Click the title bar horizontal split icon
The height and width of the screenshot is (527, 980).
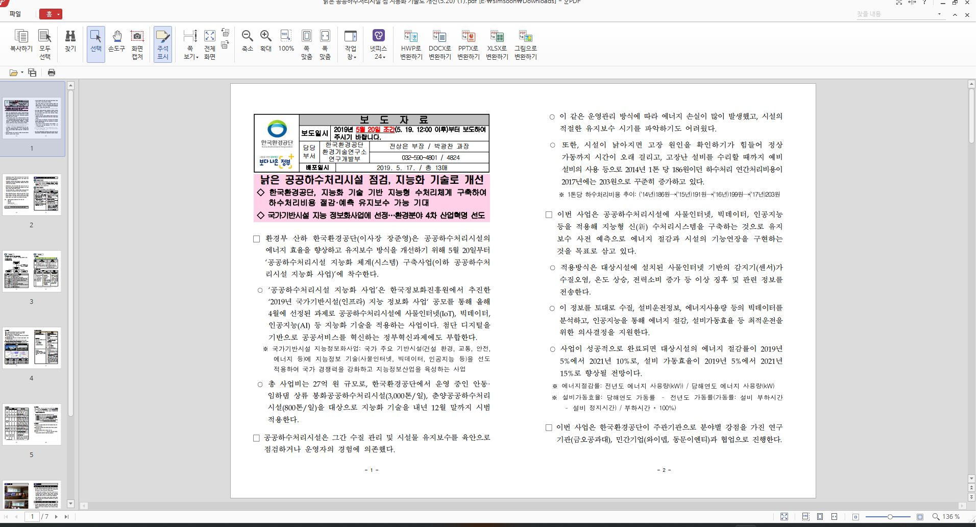click(912, 3)
